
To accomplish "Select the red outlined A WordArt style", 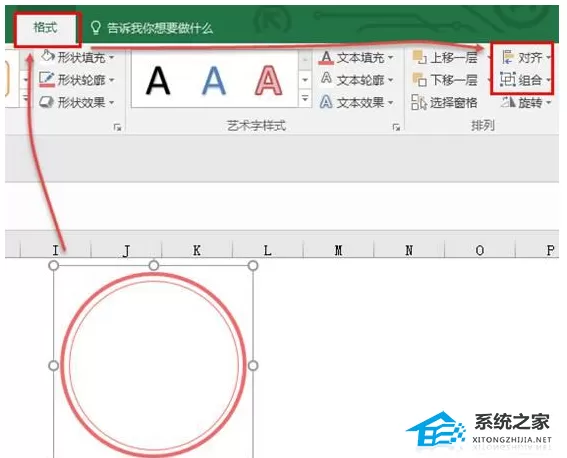I will (268, 81).
